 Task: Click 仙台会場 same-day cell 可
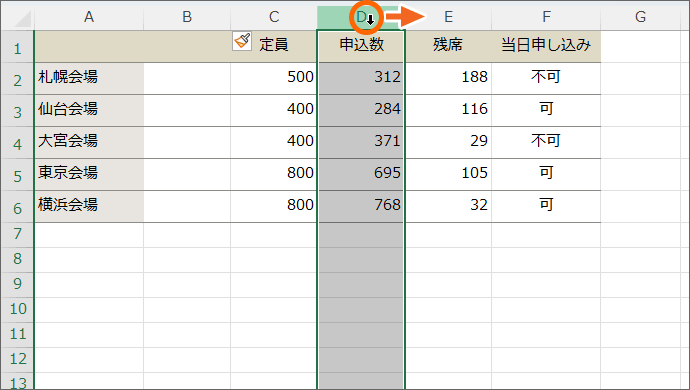(x=546, y=111)
